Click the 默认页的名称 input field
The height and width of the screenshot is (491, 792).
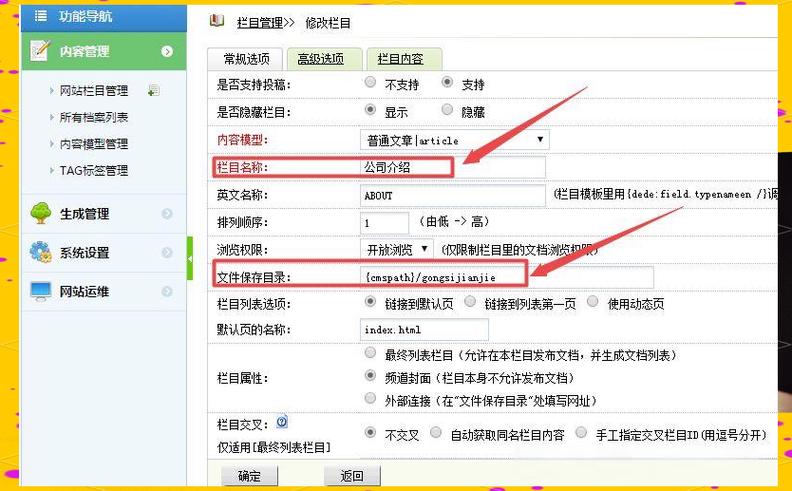coord(424,329)
